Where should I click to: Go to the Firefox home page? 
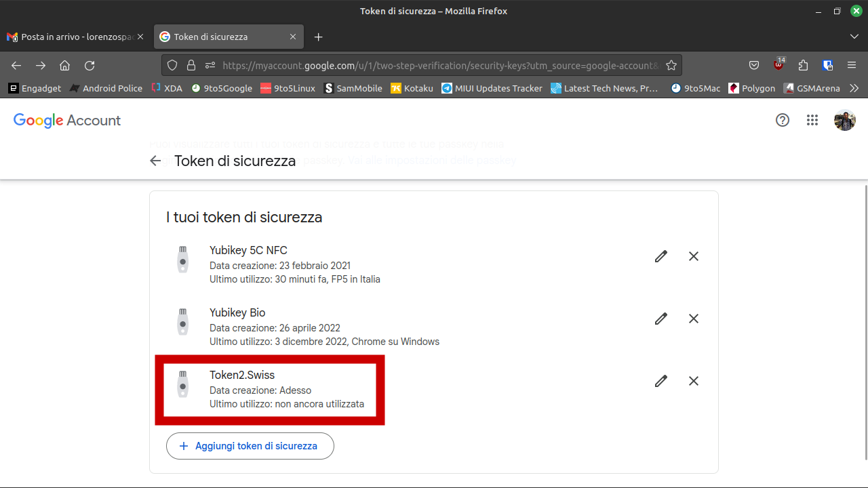click(x=65, y=65)
